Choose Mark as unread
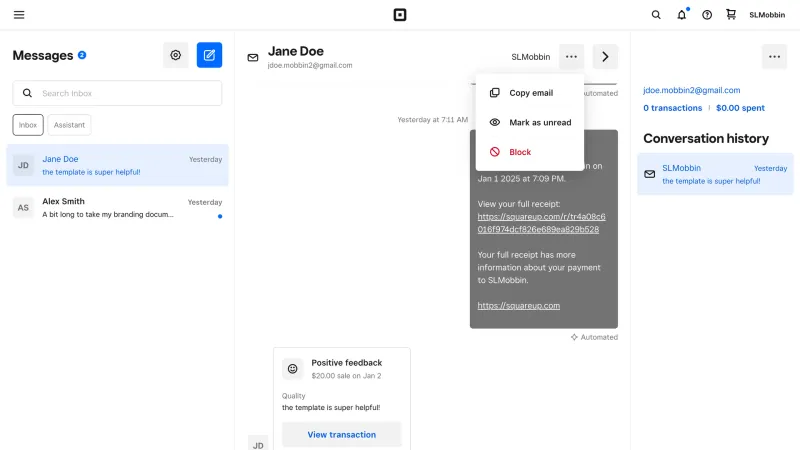Screen dimensions: 800x450 point(530,122)
